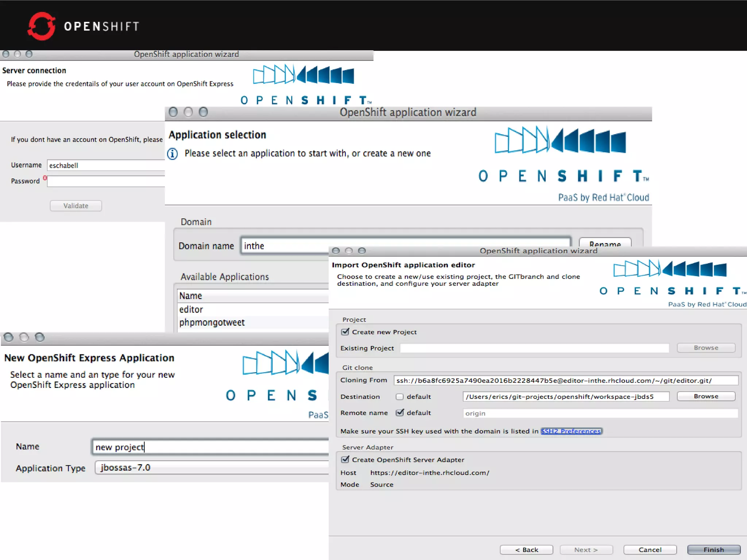Viewport: 747px width, 560px height.
Task: Click OpenShift logo in New Express Application dialog
Action: click(285, 363)
